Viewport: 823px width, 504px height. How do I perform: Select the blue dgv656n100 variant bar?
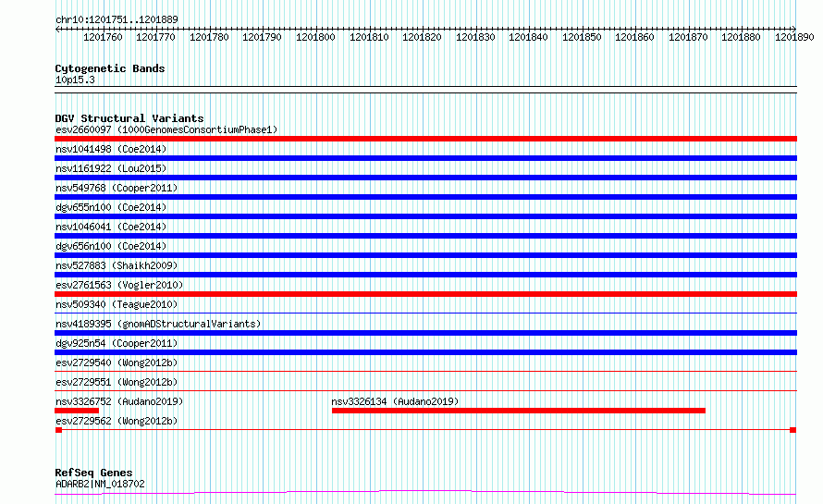pos(425,255)
